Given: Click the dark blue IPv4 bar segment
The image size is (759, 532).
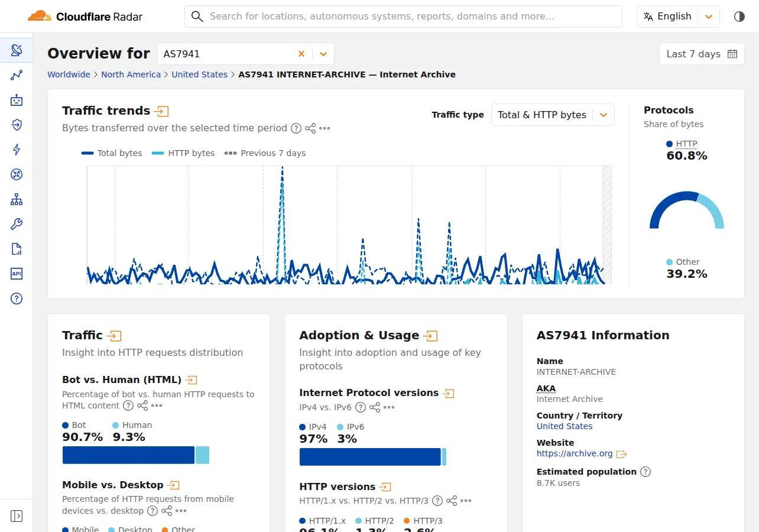Looking at the screenshot, I should (370, 457).
